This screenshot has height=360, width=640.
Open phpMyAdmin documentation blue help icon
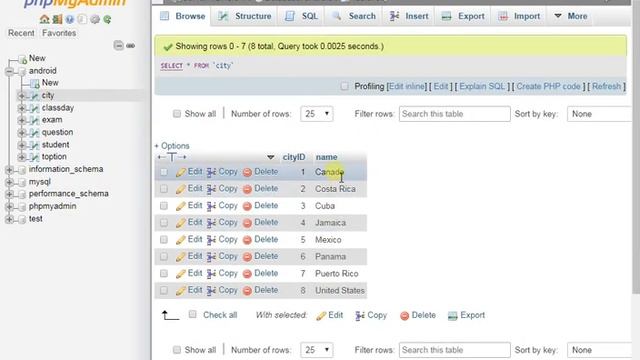pyautogui.click(x=70, y=19)
